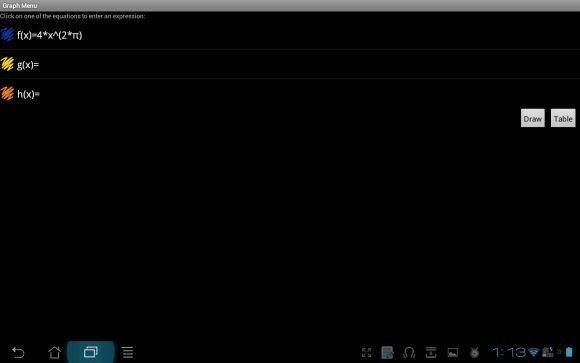
Task: Tap the blue notepad notification icon
Action: (387, 353)
